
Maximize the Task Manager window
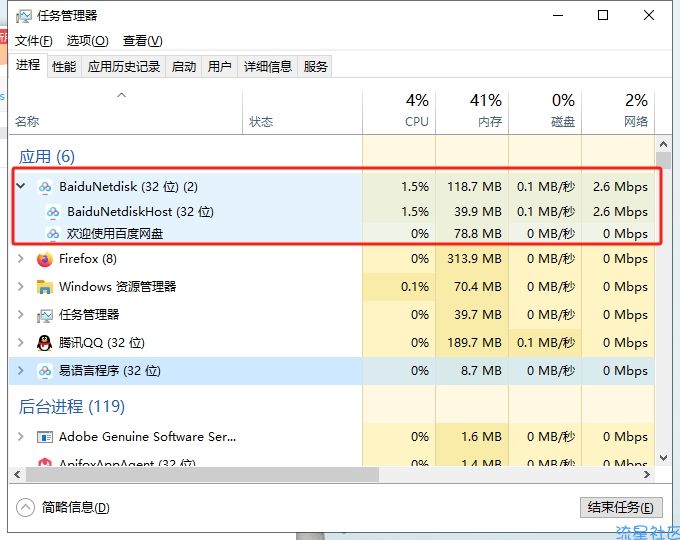tap(603, 16)
